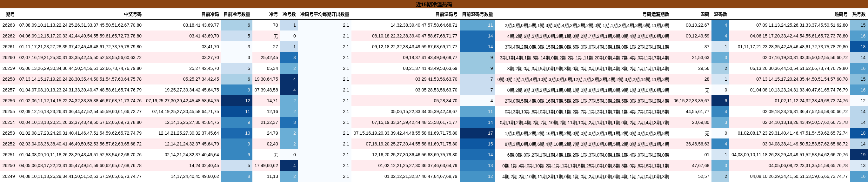Select warm count 15 in row 26252
Screen dimensions: 868x182
tap(490, 144)
